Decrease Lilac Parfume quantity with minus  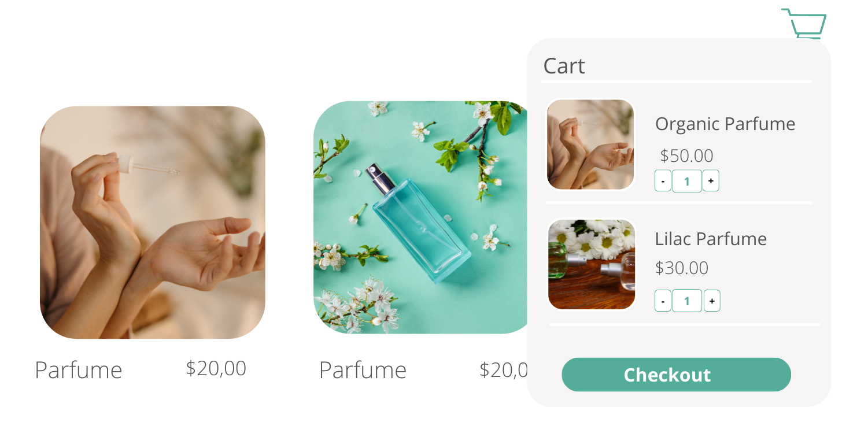tap(663, 301)
